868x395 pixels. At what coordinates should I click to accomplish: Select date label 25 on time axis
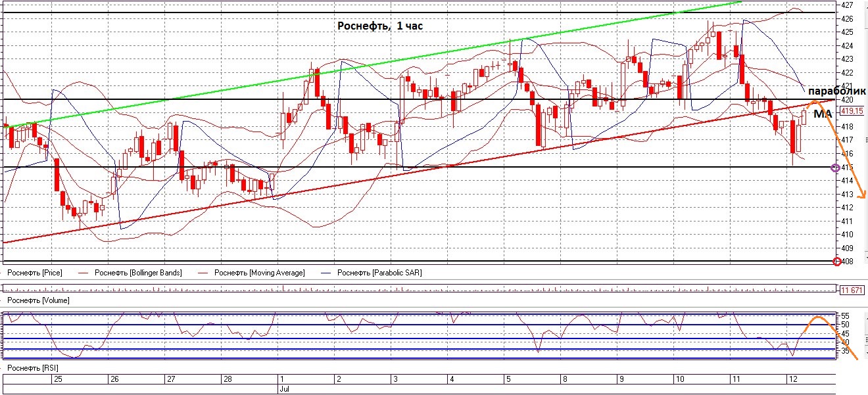point(58,380)
